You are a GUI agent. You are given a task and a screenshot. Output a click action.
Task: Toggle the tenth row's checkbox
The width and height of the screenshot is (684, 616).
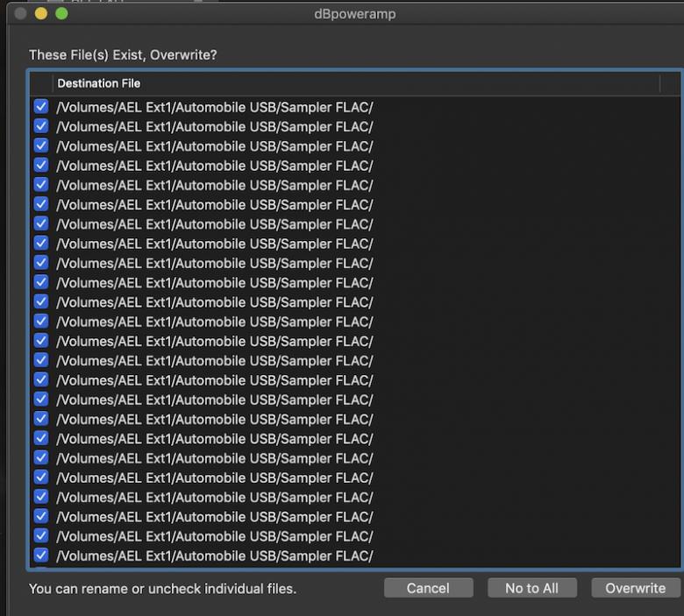[41, 282]
